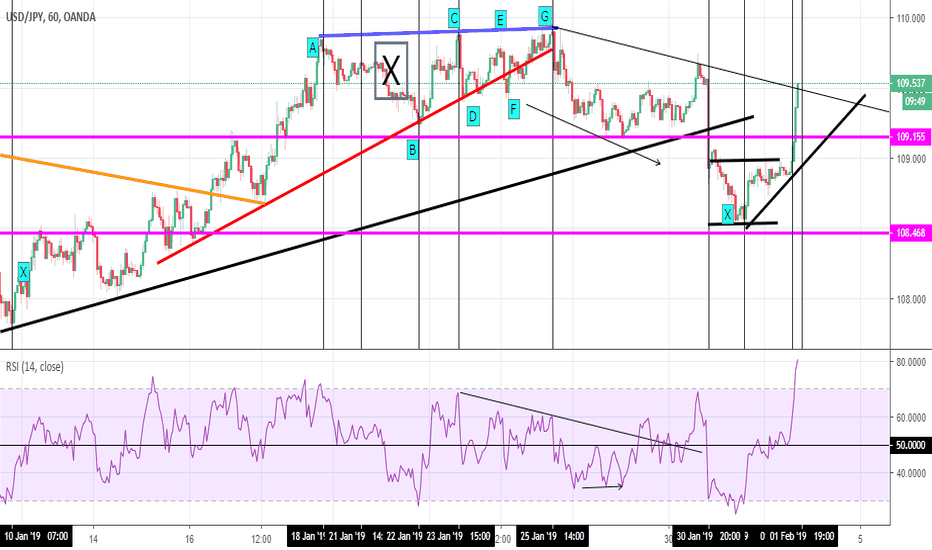932x550 pixels.
Task: Select the orange descending trendline
Action: [132, 180]
